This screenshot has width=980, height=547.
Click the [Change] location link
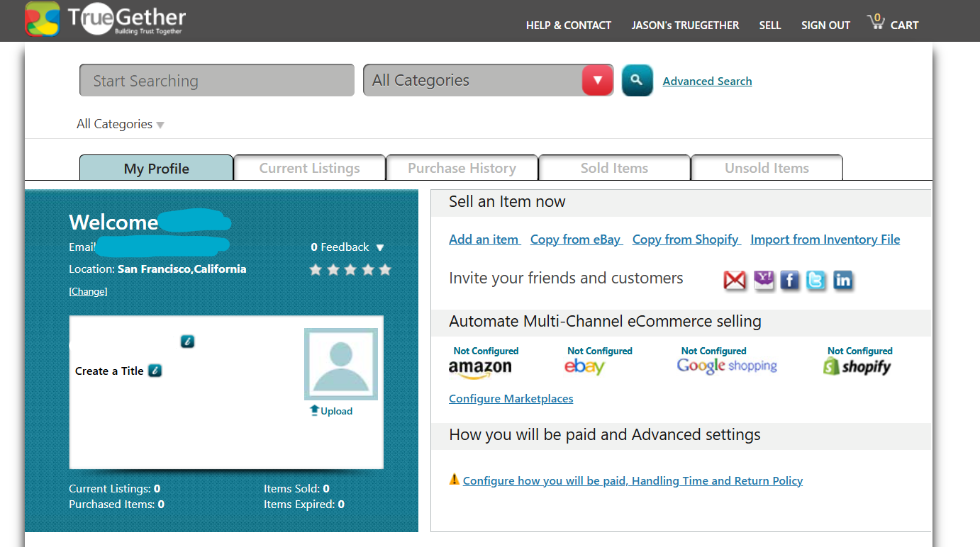(88, 291)
